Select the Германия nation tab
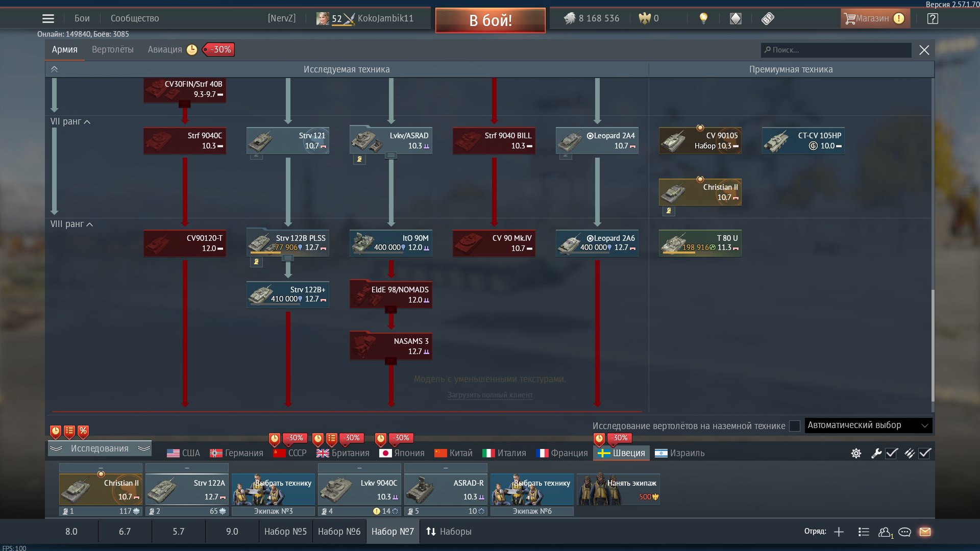The width and height of the screenshot is (980, 551). tap(236, 453)
